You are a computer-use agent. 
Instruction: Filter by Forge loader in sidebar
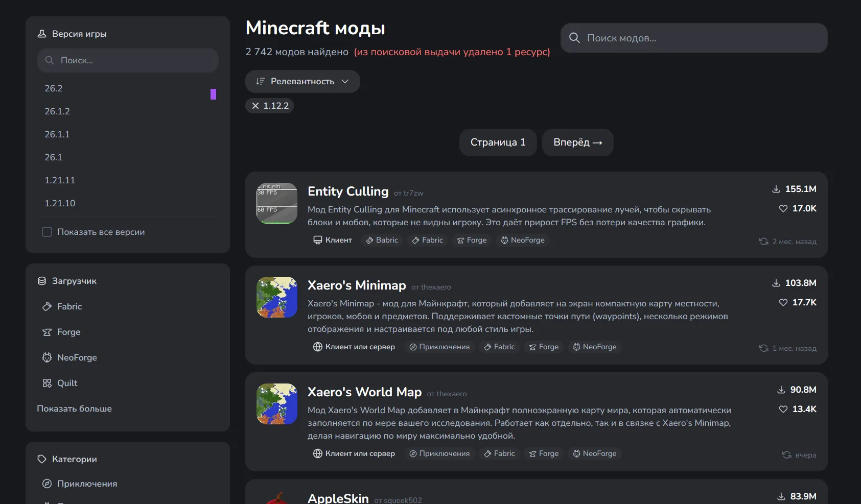pyautogui.click(x=69, y=332)
